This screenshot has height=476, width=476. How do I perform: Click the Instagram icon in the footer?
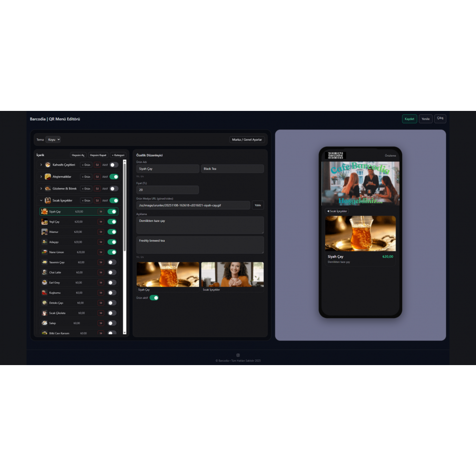click(x=238, y=355)
